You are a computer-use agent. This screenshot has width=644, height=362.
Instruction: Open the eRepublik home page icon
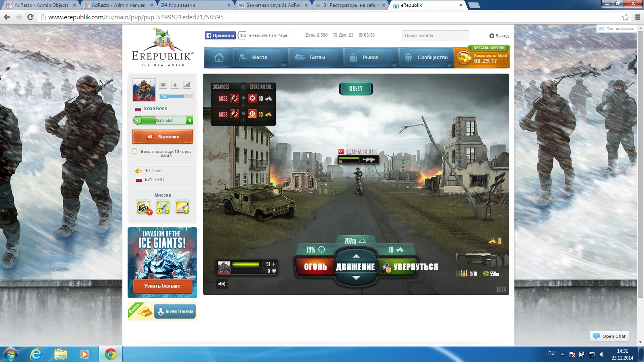(219, 58)
